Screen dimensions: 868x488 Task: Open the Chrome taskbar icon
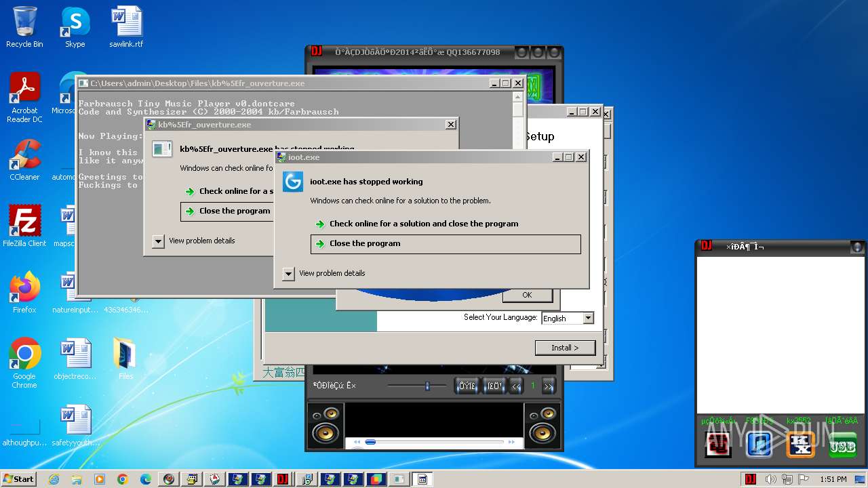pos(123,479)
